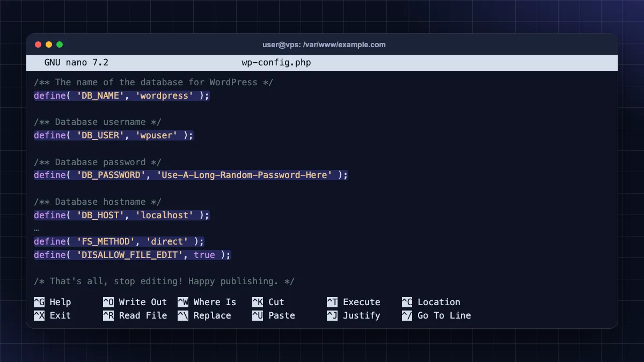Click the green maximize window button

[60, 45]
